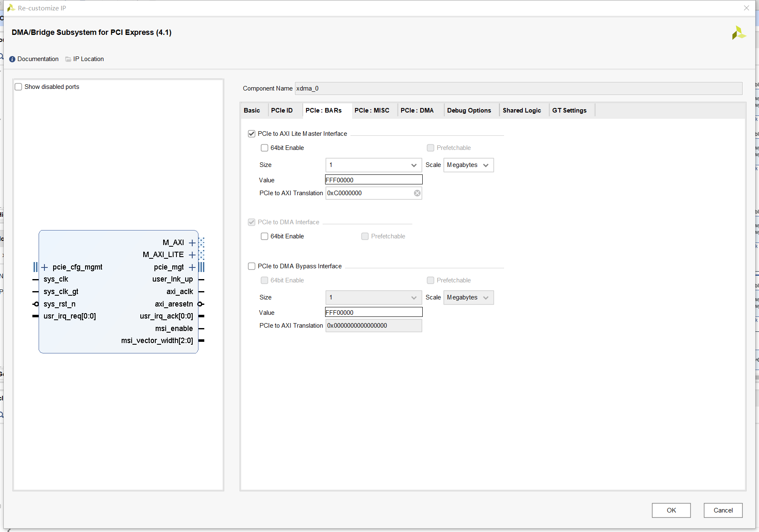Open AXI Lite Master Scale Megabytes dropdown
The height and width of the screenshot is (532, 759).
tap(468, 165)
